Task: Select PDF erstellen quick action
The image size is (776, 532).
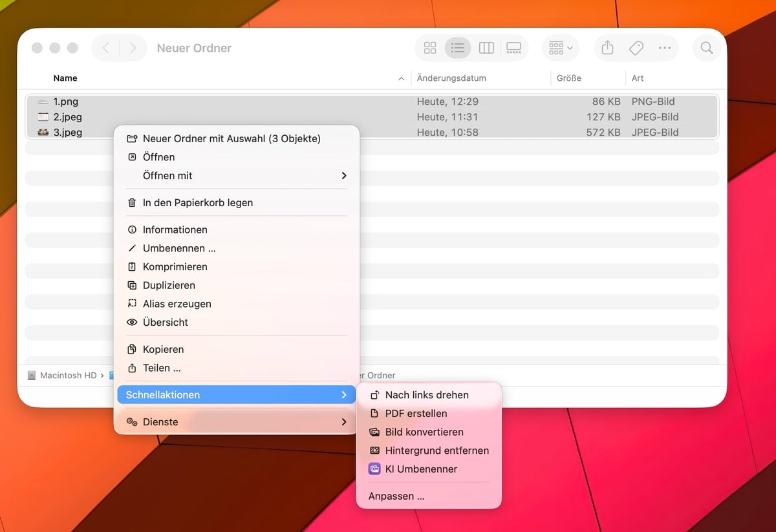Action: coord(416,414)
